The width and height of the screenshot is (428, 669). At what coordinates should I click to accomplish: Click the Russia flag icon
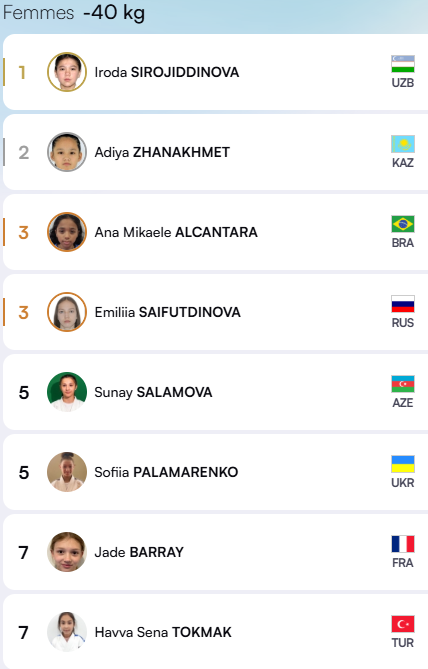tap(403, 304)
